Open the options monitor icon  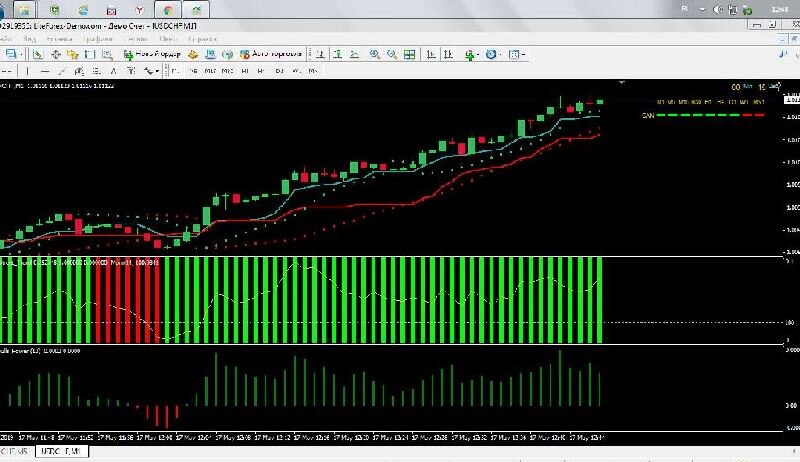point(210,54)
